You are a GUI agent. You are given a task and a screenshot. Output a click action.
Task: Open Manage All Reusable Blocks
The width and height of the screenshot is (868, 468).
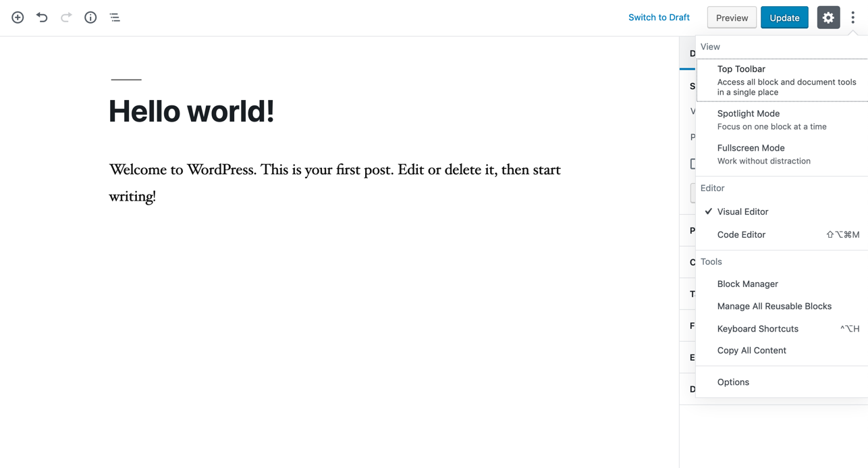pyautogui.click(x=782, y=306)
